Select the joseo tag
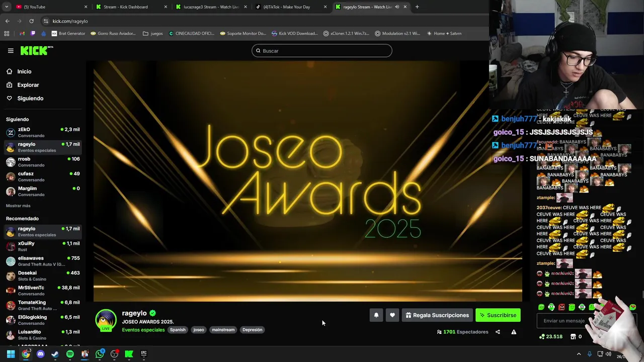 point(199,330)
